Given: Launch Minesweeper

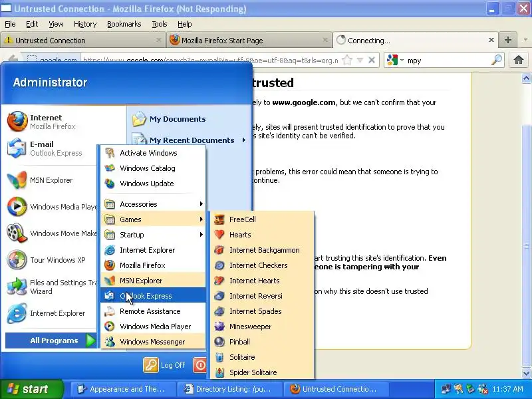Looking at the screenshot, I should 262,326.
